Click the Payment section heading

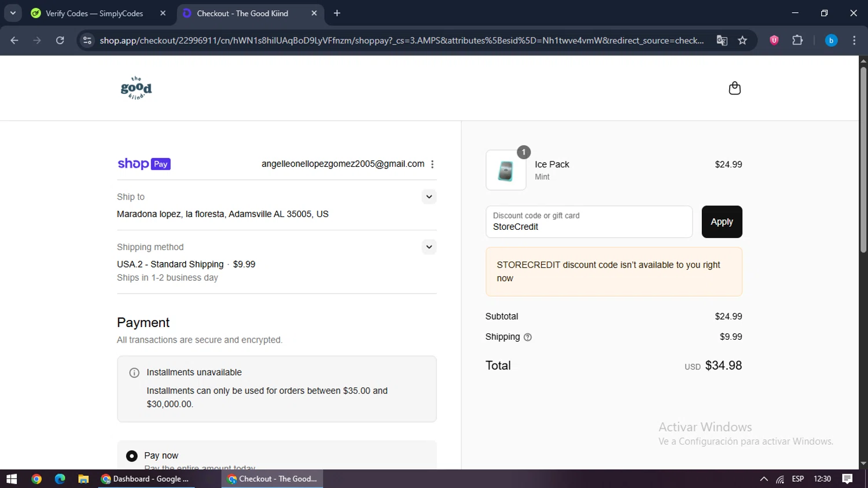[144, 322]
